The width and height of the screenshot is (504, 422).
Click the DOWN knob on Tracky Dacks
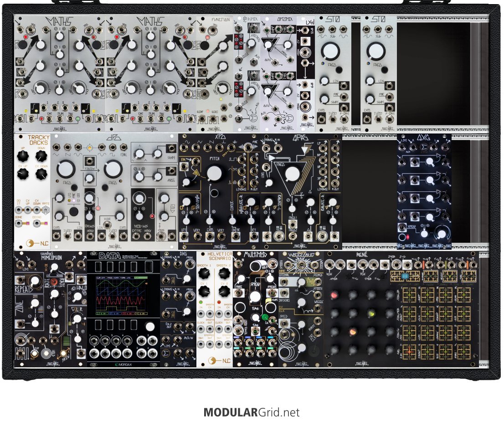pyautogui.click(x=41, y=156)
